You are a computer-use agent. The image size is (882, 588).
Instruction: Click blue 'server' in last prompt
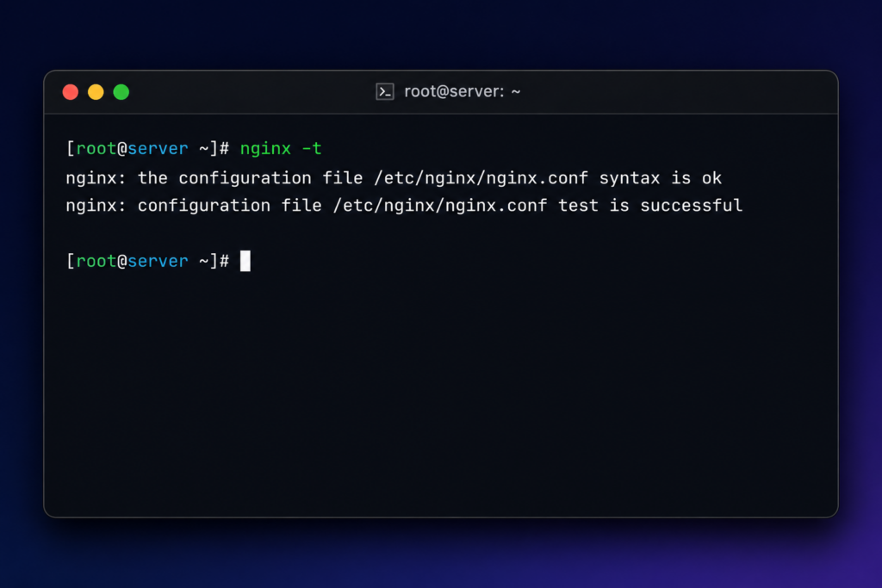158,262
